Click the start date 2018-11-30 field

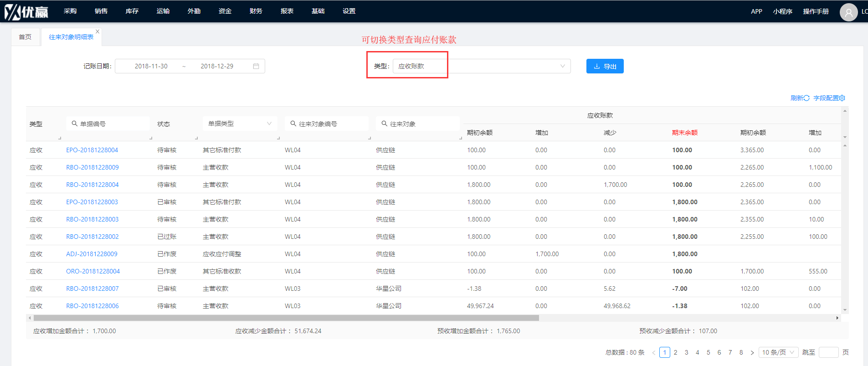click(x=151, y=66)
